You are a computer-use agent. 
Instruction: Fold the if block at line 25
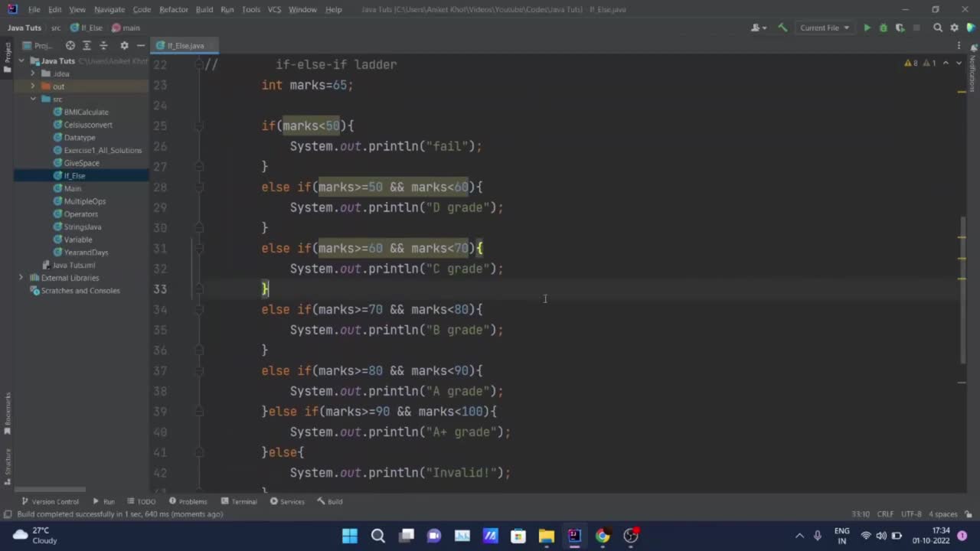[198, 126]
